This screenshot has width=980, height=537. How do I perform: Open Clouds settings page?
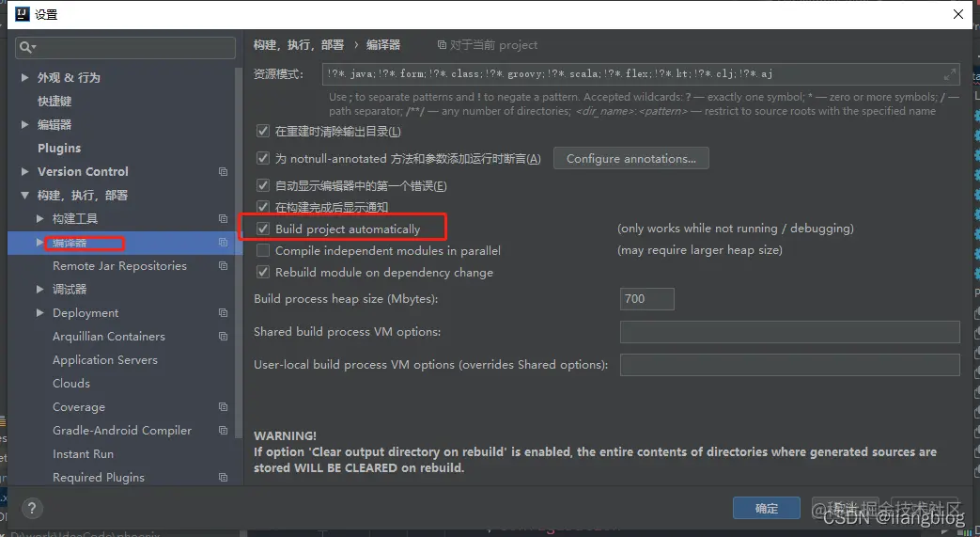tap(71, 383)
